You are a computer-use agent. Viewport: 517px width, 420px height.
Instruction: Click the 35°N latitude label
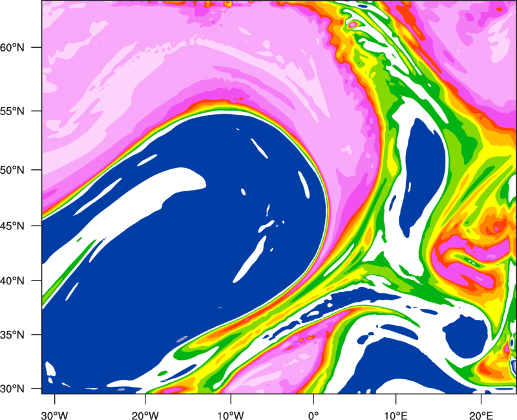tap(12, 335)
